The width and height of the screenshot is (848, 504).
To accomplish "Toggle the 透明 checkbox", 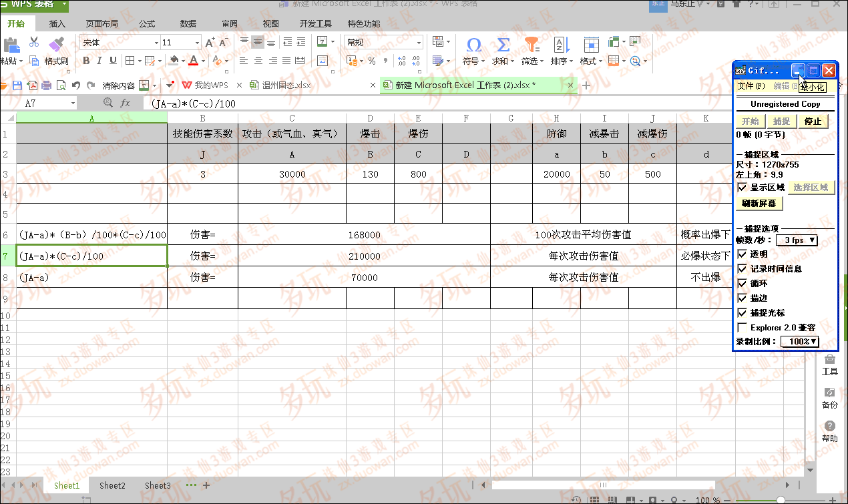I will coord(743,254).
